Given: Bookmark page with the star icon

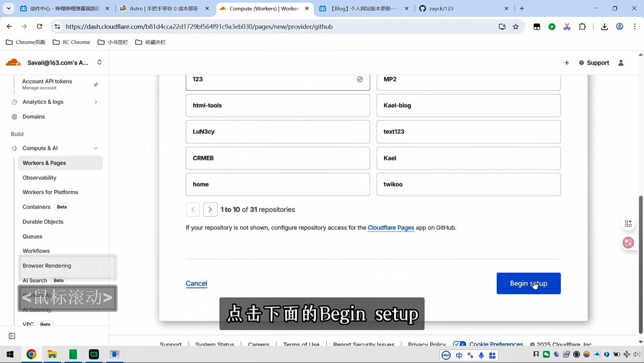Looking at the screenshot, I should click(x=516, y=26).
